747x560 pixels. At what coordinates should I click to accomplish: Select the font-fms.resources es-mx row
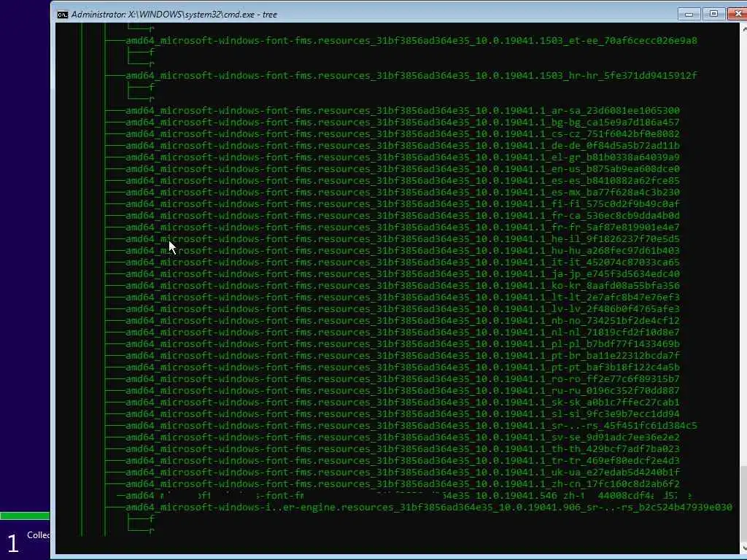click(403, 192)
